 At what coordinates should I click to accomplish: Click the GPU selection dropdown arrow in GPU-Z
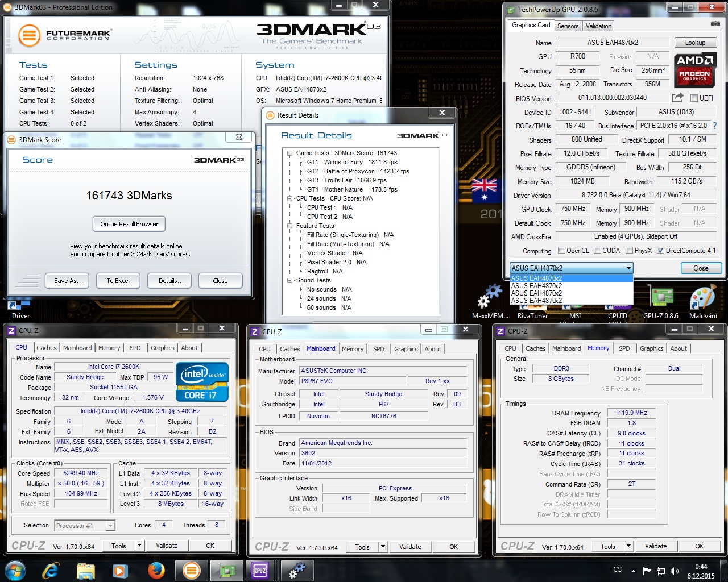pyautogui.click(x=628, y=268)
